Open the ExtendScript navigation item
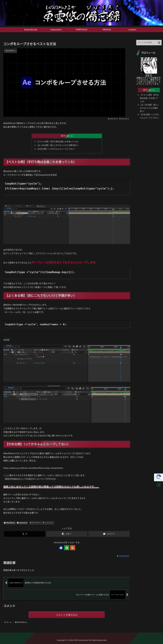 (x=31, y=29)
